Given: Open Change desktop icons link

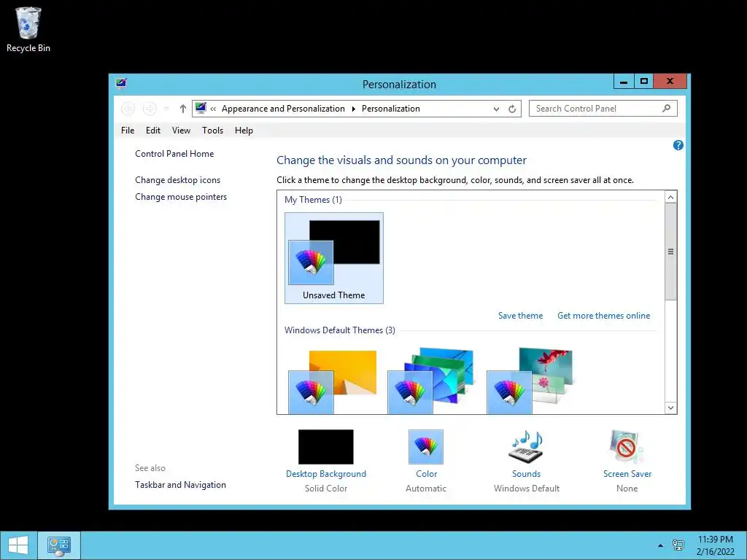Looking at the screenshot, I should 178,180.
